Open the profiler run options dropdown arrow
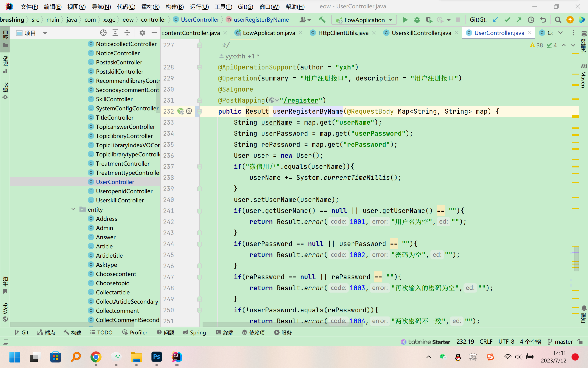The height and width of the screenshot is (368, 588). (449, 20)
